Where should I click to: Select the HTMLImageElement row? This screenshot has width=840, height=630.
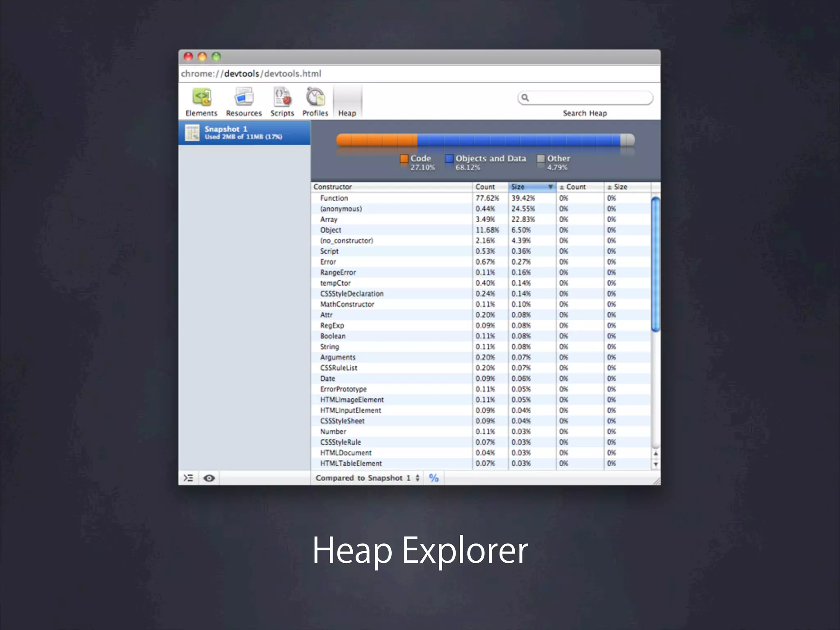pos(481,400)
